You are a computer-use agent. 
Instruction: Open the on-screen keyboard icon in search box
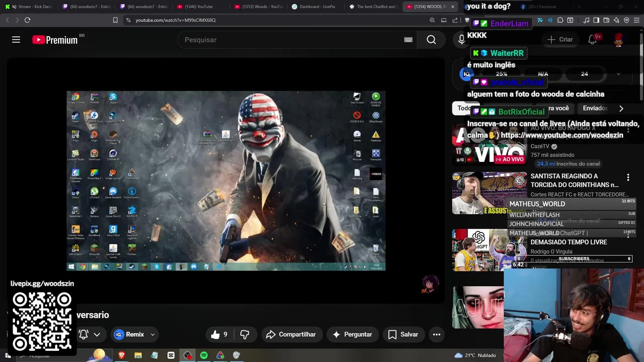(408, 40)
